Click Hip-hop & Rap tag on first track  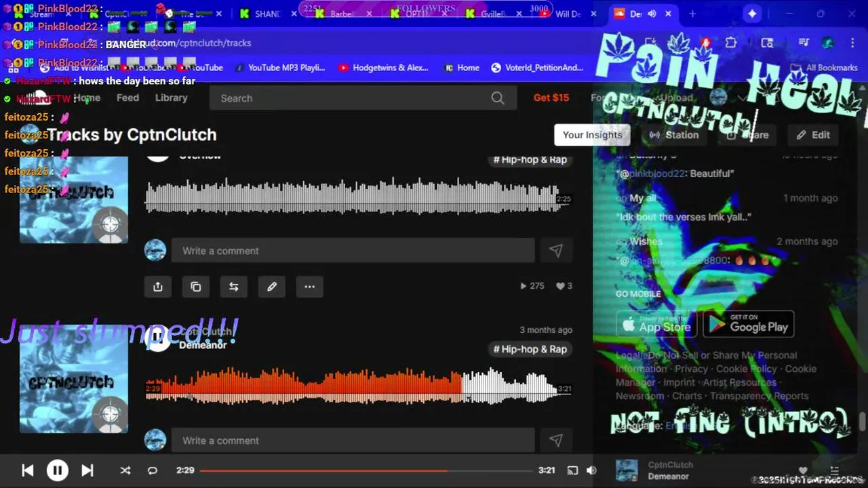tap(530, 160)
